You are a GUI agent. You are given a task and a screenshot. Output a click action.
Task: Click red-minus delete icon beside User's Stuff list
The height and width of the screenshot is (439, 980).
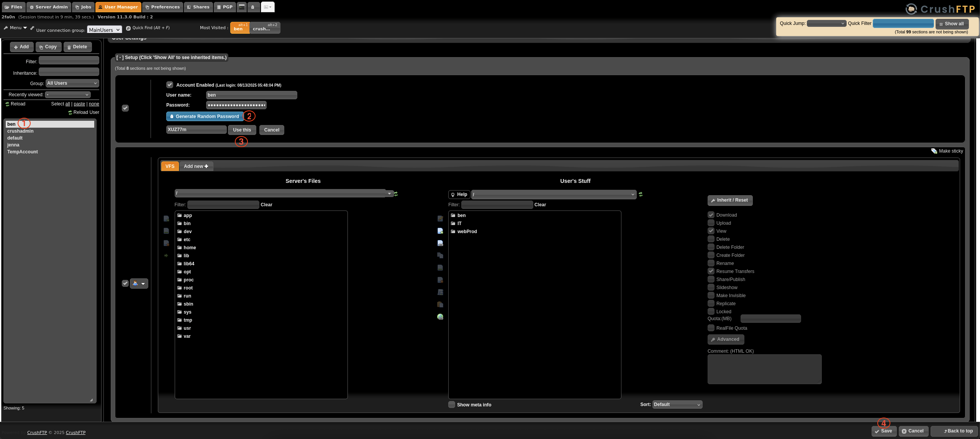tap(440, 280)
